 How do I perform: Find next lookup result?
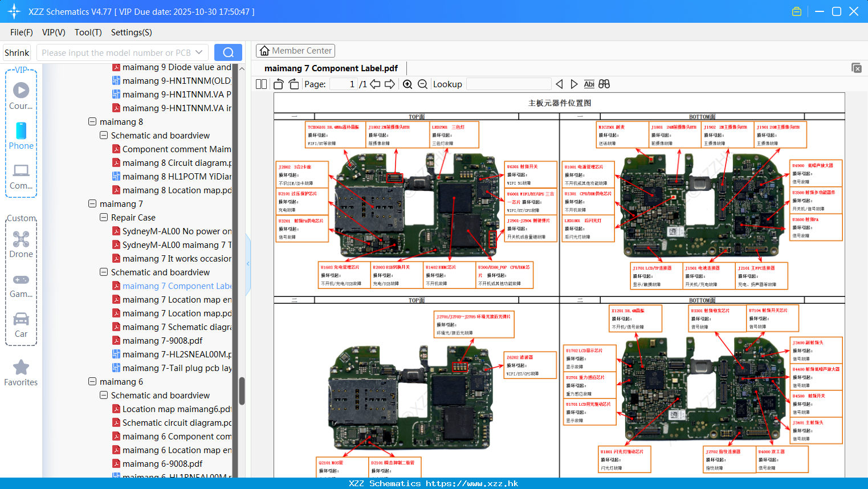574,84
